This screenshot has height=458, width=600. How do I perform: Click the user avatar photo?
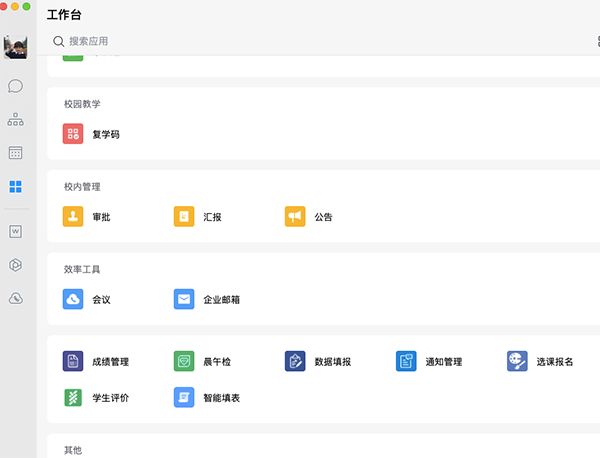pos(15,47)
